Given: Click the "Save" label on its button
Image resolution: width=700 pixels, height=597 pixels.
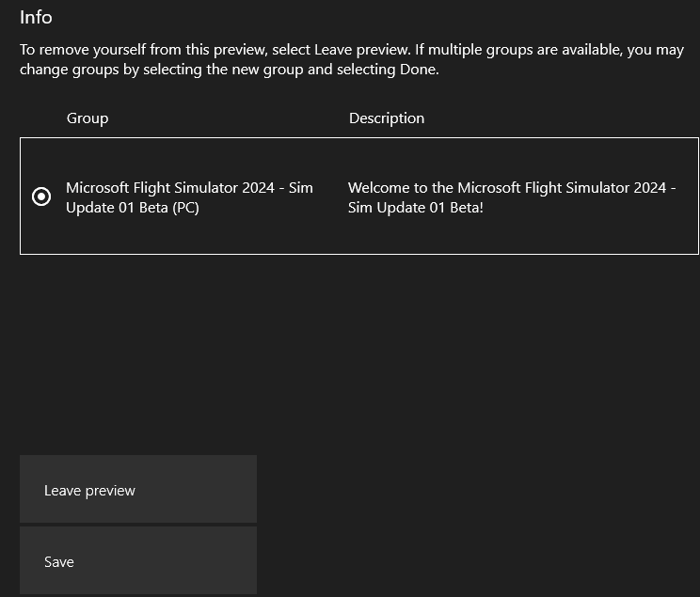Looking at the screenshot, I should coord(58,562).
